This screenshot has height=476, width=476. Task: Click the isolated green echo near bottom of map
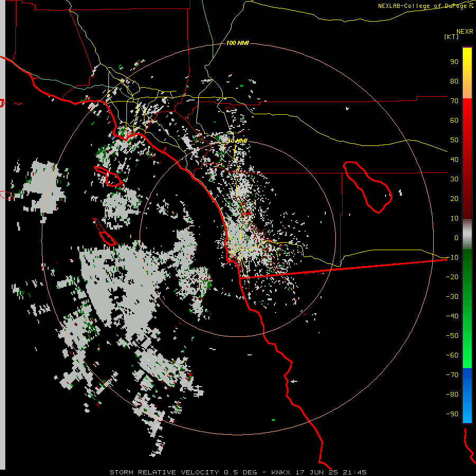click(x=273, y=420)
